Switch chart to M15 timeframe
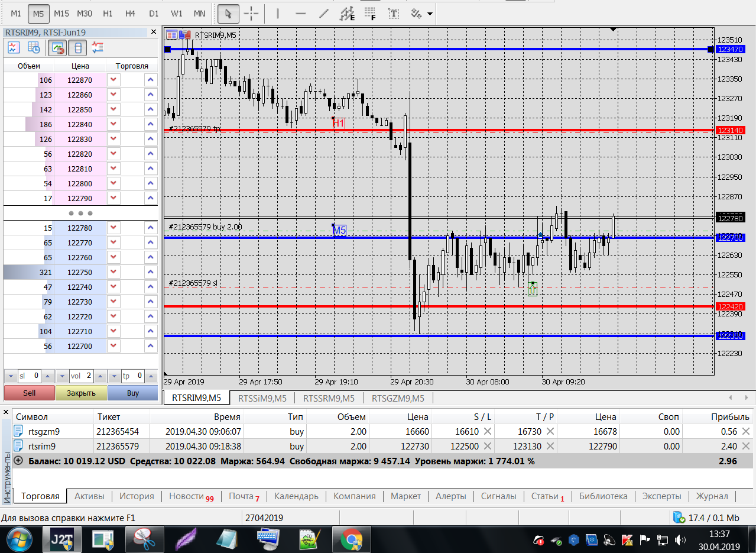The image size is (756, 553). point(61,13)
